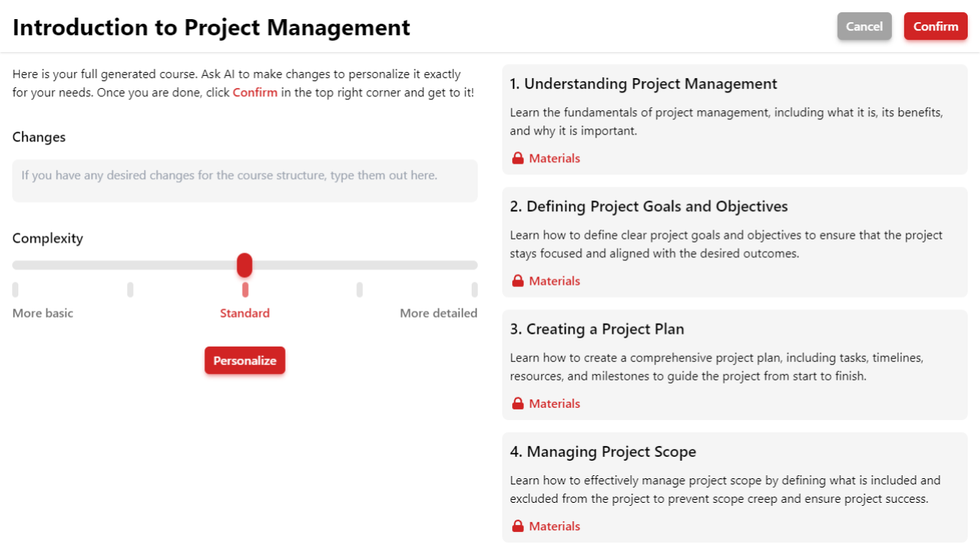Viewport: 980px width, 551px height.
Task: Click lock icon under Managing Project Scope
Action: [518, 526]
